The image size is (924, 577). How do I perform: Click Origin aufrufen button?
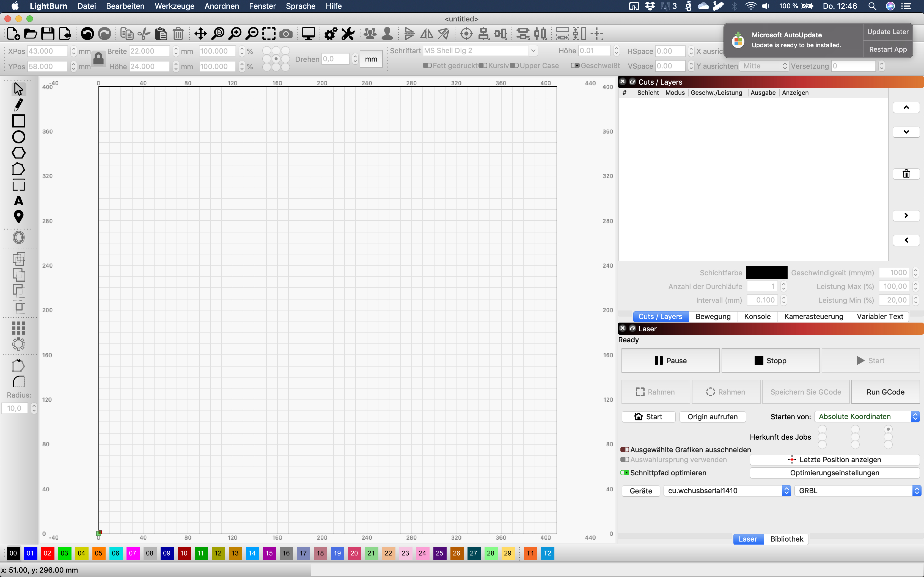(712, 417)
